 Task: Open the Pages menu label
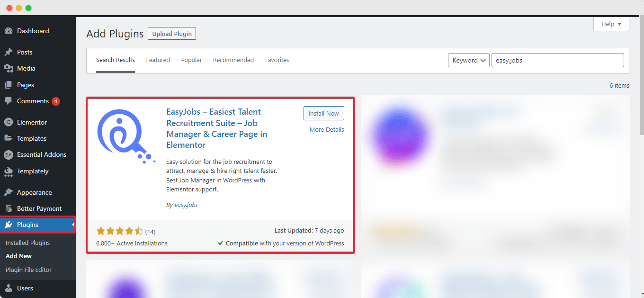tap(26, 85)
